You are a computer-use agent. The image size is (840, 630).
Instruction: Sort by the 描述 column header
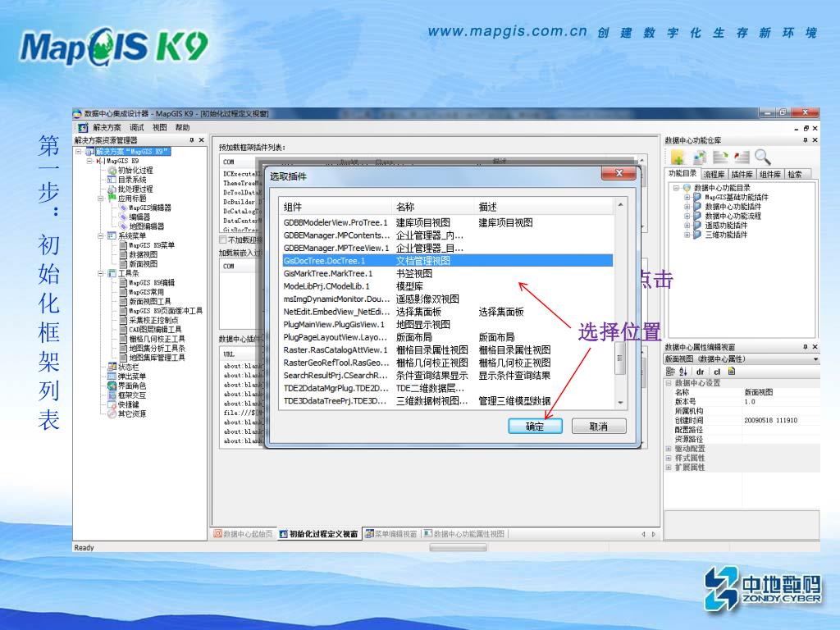(x=544, y=207)
